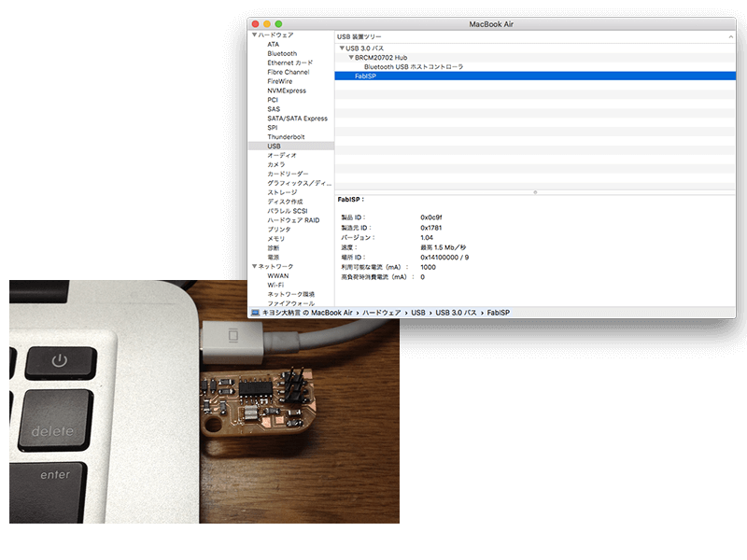747x560 pixels.
Task: Select ハードウェア RAID in sidebar
Action: [293, 220]
